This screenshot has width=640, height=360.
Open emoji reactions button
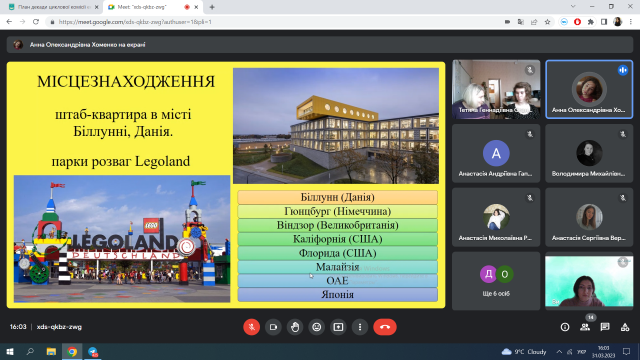point(317,327)
